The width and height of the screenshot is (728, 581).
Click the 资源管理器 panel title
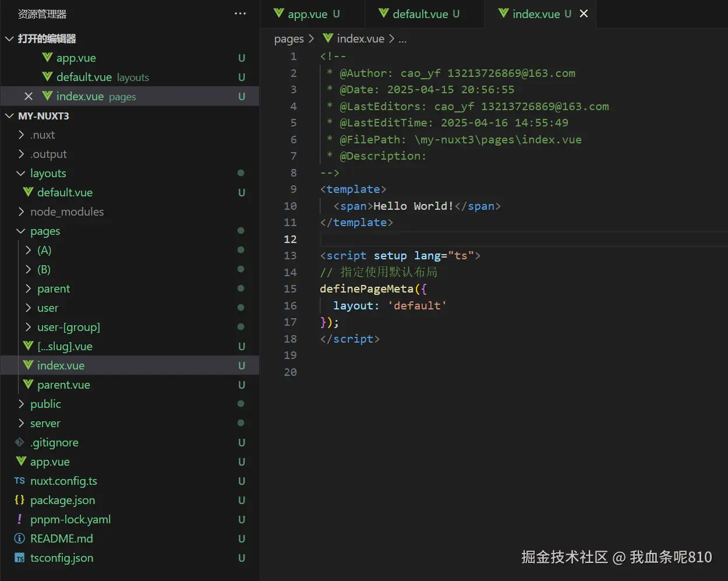click(x=42, y=14)
